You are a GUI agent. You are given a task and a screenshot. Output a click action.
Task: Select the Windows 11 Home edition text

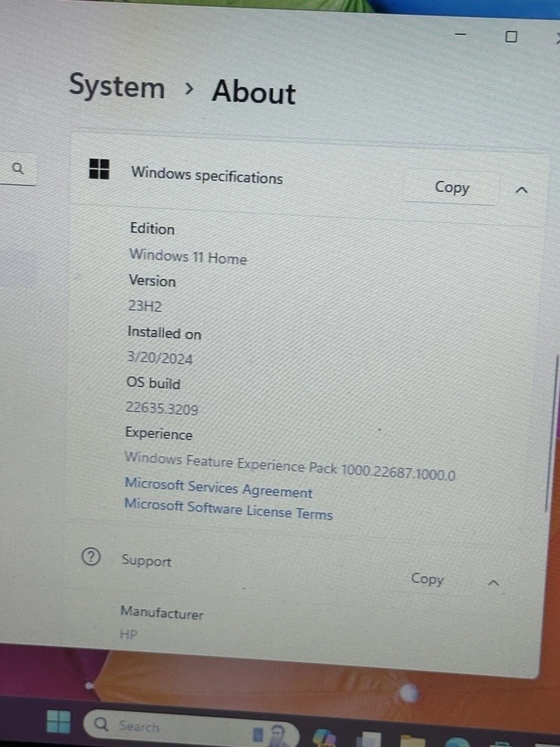[x=188, y=257]
